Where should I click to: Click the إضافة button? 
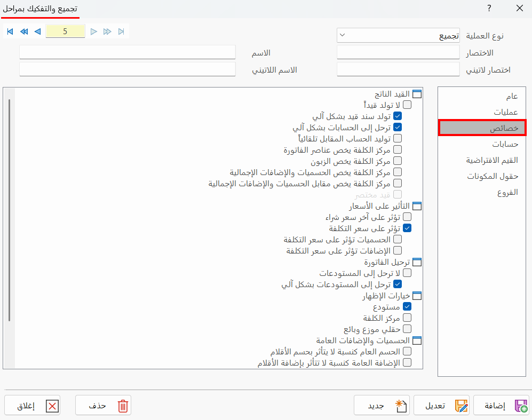[501, 405]
